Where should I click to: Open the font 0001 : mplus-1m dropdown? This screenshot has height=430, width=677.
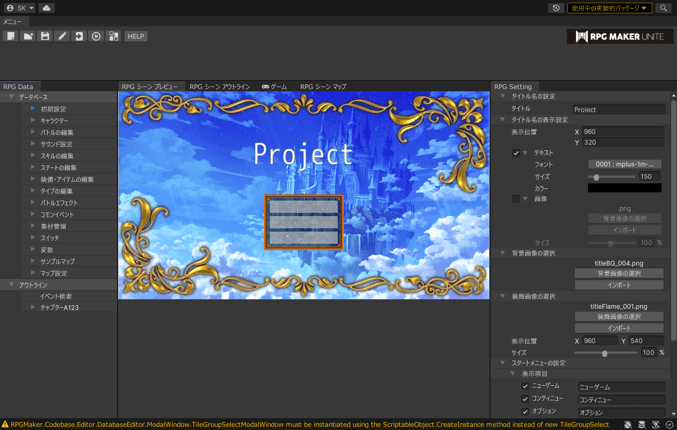(624, 164)
